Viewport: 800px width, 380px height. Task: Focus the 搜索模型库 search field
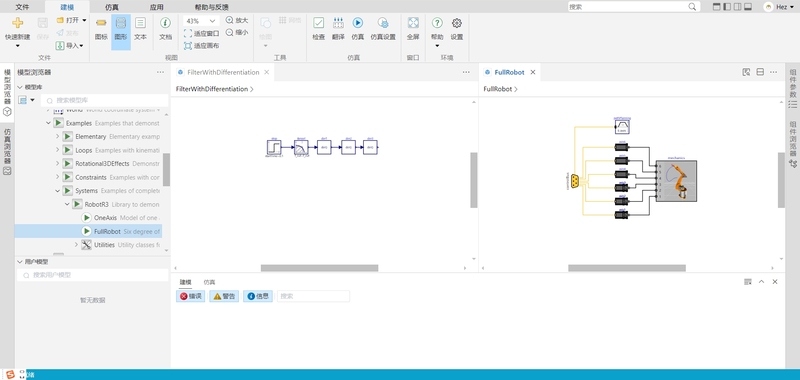[x=105, y=100]
